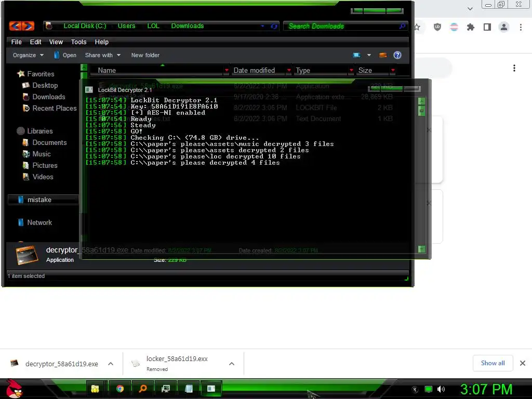Open the Help menu
Screen dimensions: 532x399
coord(101,42)
